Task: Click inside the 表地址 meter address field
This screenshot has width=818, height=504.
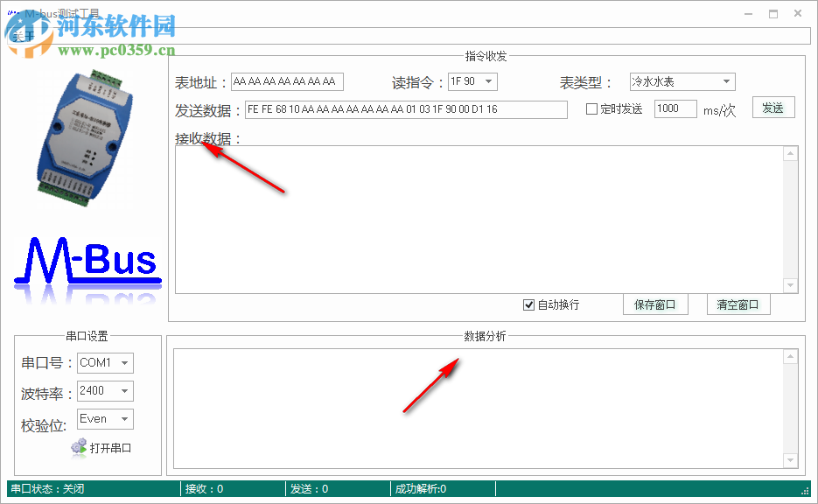Action: (286, 81)
